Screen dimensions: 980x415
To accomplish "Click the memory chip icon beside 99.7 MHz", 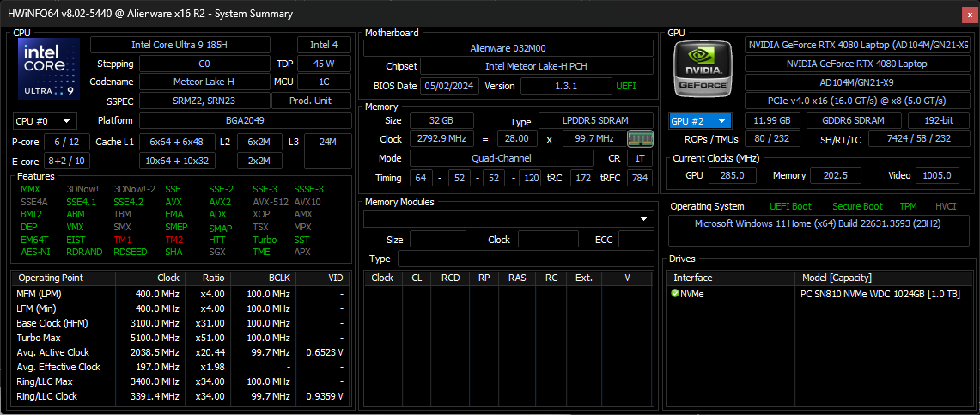I will coord(639,138).
